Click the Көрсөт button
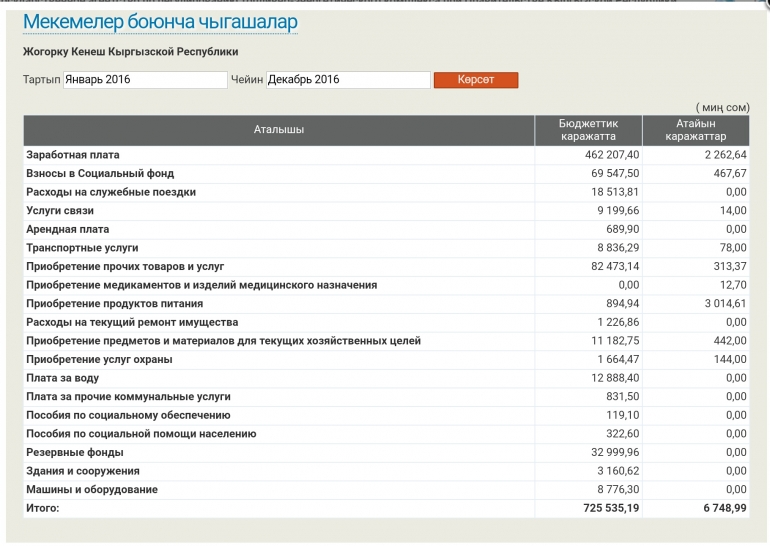The width and height of the screenshot is (770, 546). [476, 80]
